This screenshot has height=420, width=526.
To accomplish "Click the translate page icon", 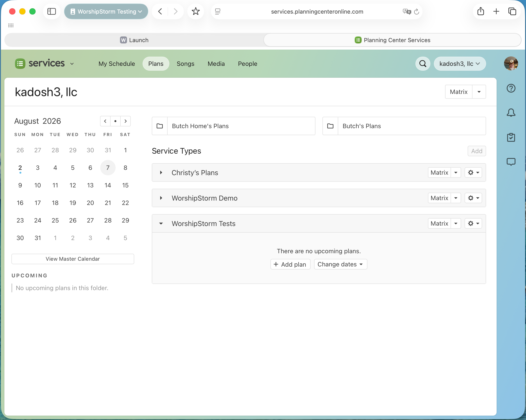I will click(407, 11).
